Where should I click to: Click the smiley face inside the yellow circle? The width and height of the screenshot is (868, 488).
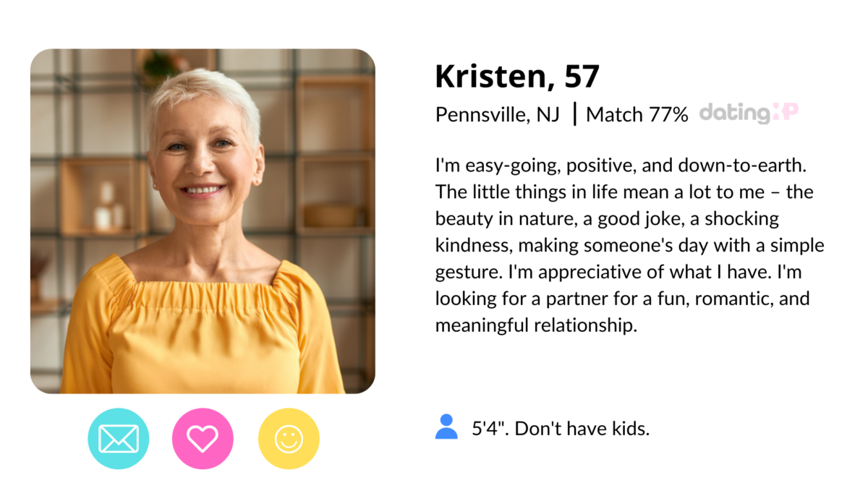[x=289, y=439]
